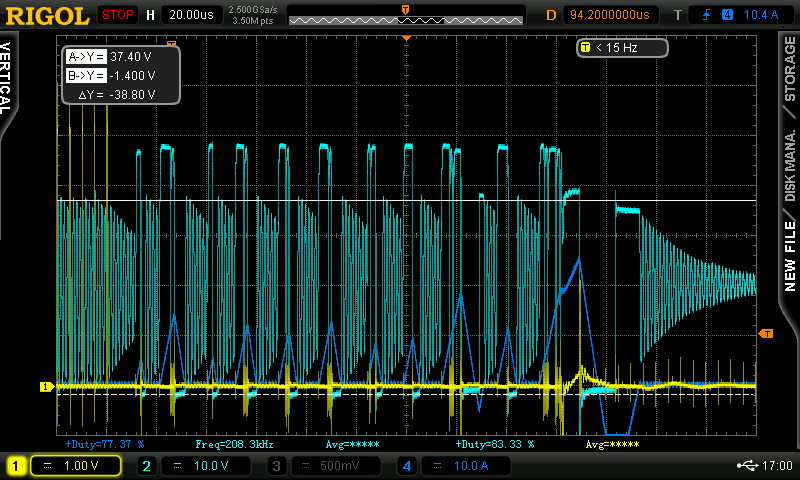
Task: Click the rising-edge trigger type icon
Action: point(708,15)
